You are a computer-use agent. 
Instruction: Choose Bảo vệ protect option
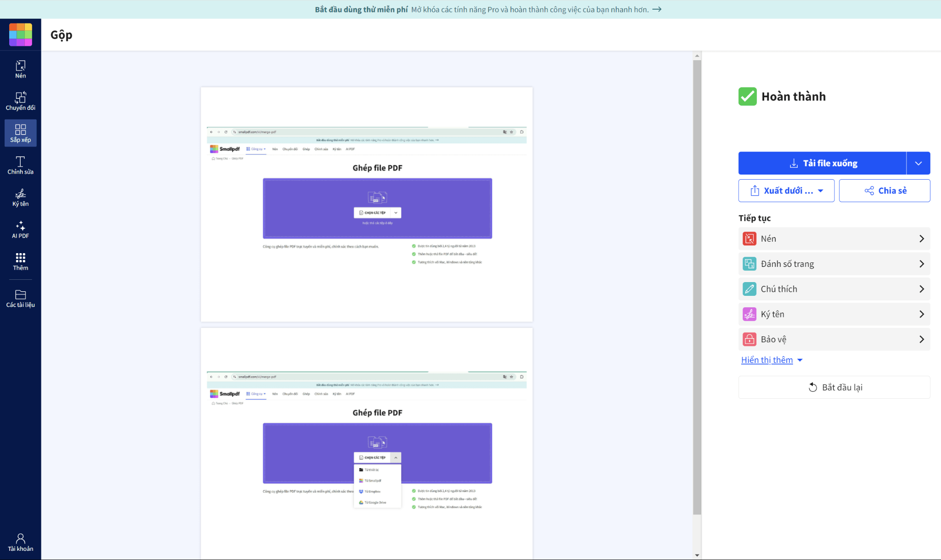click(x=833, y=339)
